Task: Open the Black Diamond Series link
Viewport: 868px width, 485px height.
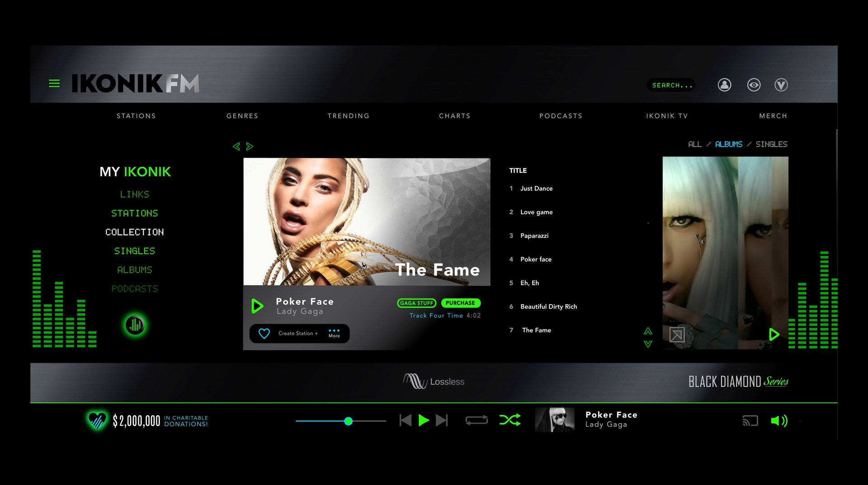Action: 738,381
